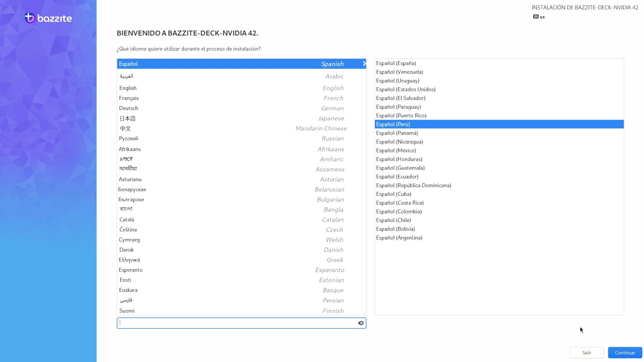Screen dimensions: 644x362
Task: Select Español (España) locale
Action: [396, 63]
